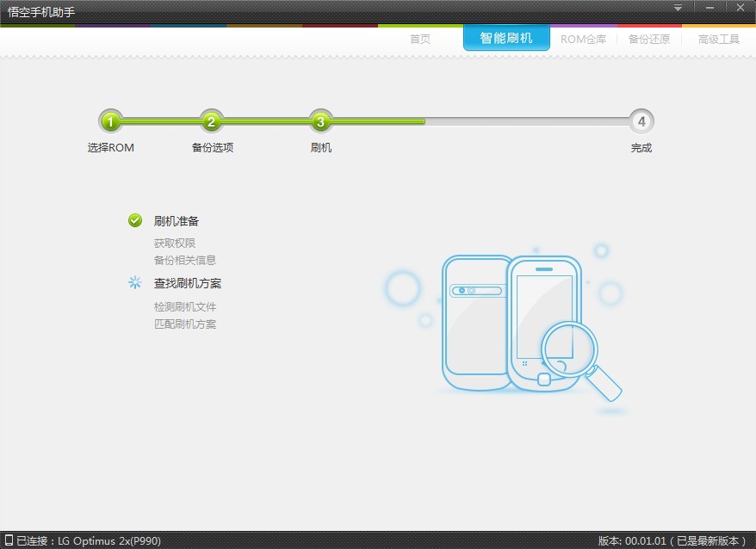Click the 刷机准备 heading
This screenshot has width=756, height=549.
[176, 221]
